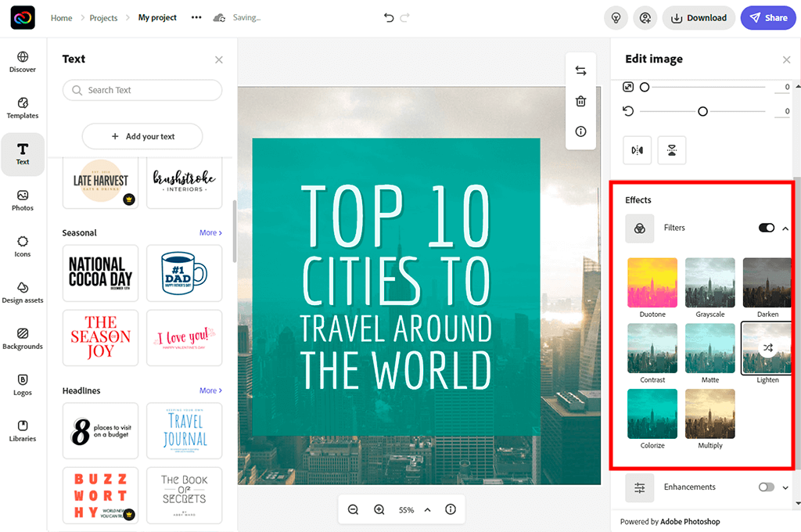Click the Search Text field
Screen dimensions: 801x532
142,90
